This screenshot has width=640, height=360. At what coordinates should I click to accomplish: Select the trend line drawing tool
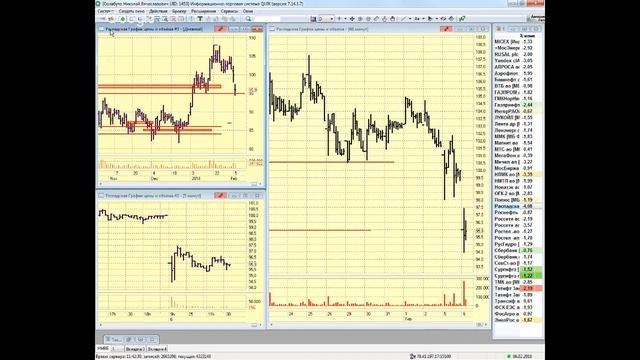coord(403,19)
